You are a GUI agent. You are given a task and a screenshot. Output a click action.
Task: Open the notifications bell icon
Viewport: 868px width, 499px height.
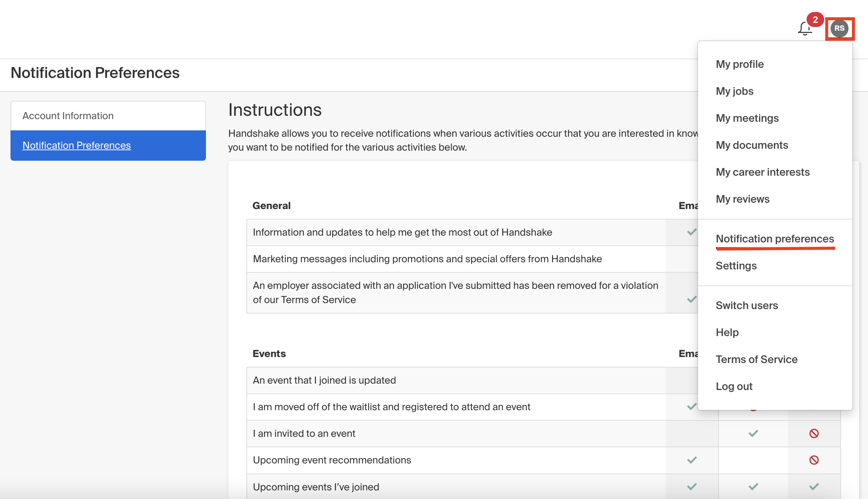[804, 29]
